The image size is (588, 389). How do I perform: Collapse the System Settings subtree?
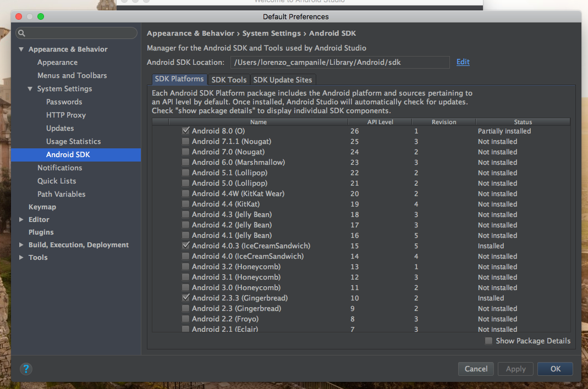[30, 89]
